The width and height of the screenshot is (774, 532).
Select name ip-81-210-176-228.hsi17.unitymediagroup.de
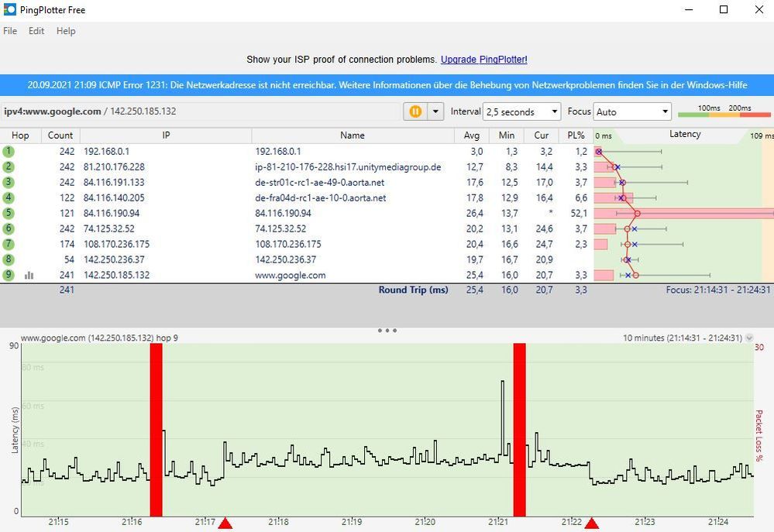click(x=348, y=167)
